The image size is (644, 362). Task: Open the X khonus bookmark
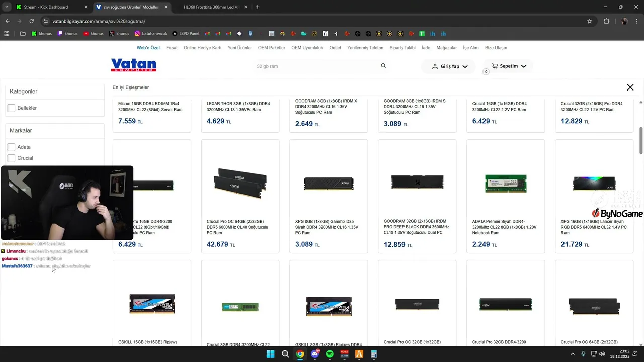click(119, 34)
